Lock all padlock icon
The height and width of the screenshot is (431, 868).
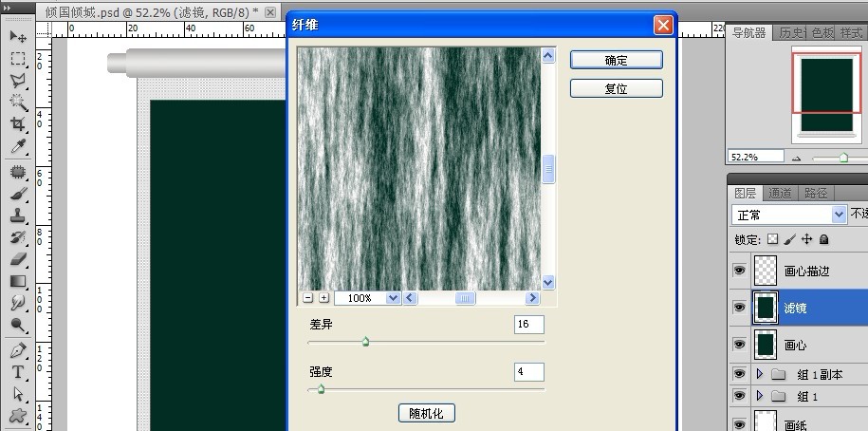pos(823,239)
